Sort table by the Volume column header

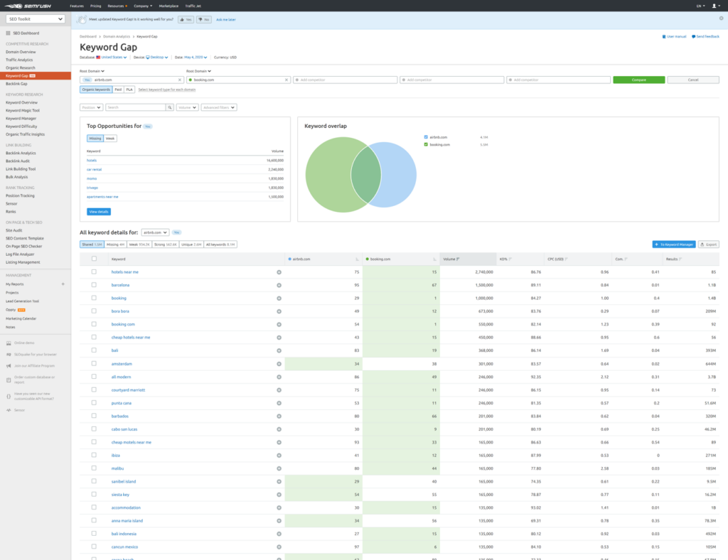tap(468, 259)
